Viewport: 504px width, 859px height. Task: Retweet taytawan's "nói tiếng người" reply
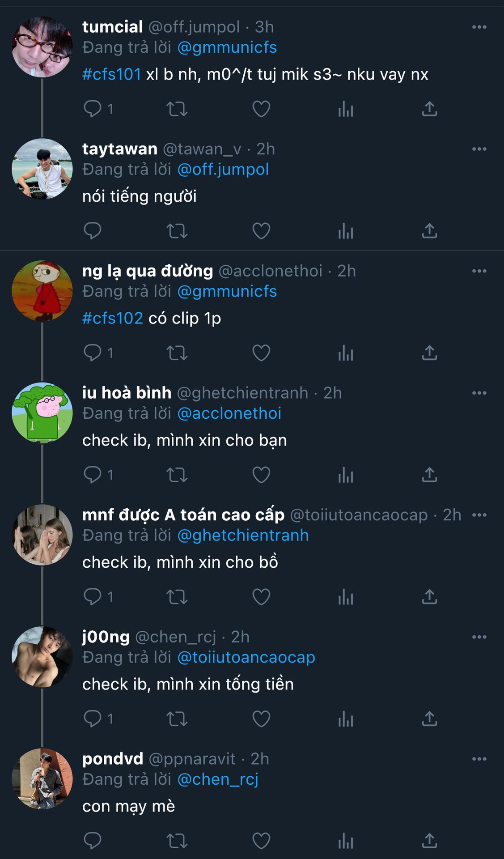click(x=177, y=231)
